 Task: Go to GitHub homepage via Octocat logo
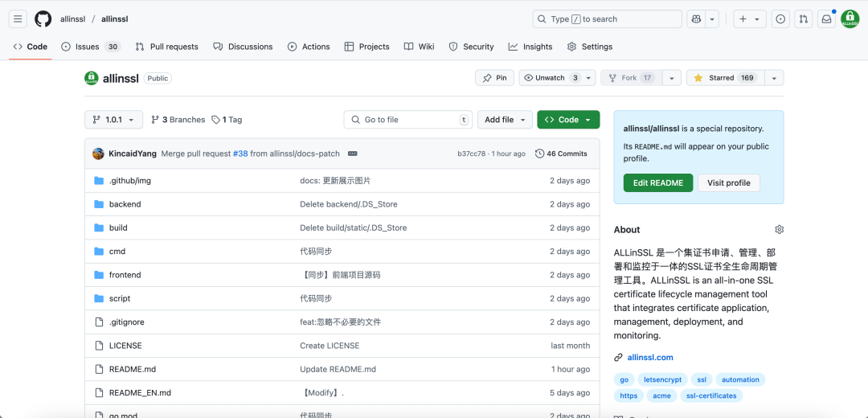pos(43,18)
